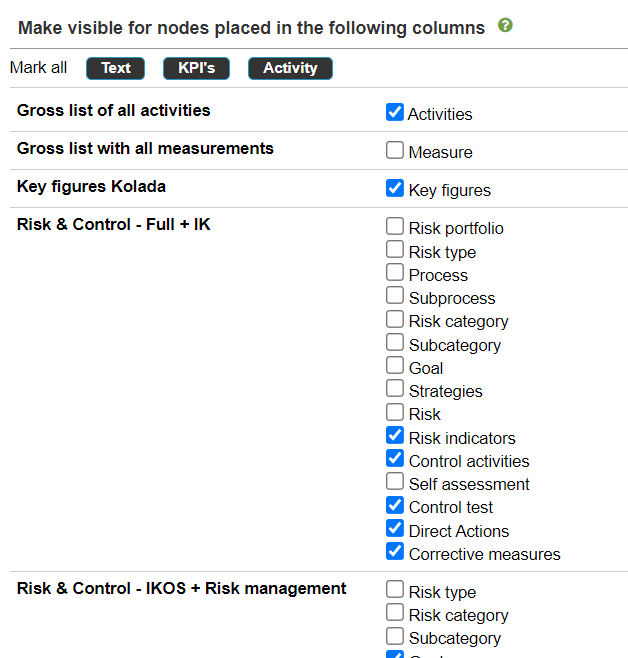Uncheck the Key figures checkbox

coord(395,188)
